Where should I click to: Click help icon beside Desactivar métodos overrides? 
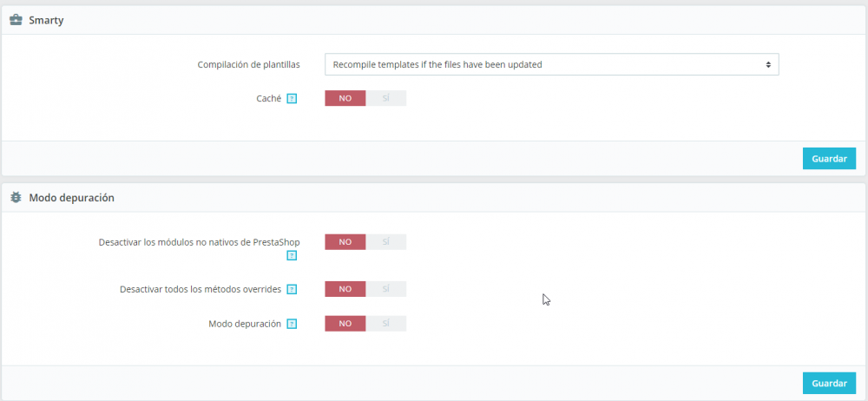[x=292, y=289]
